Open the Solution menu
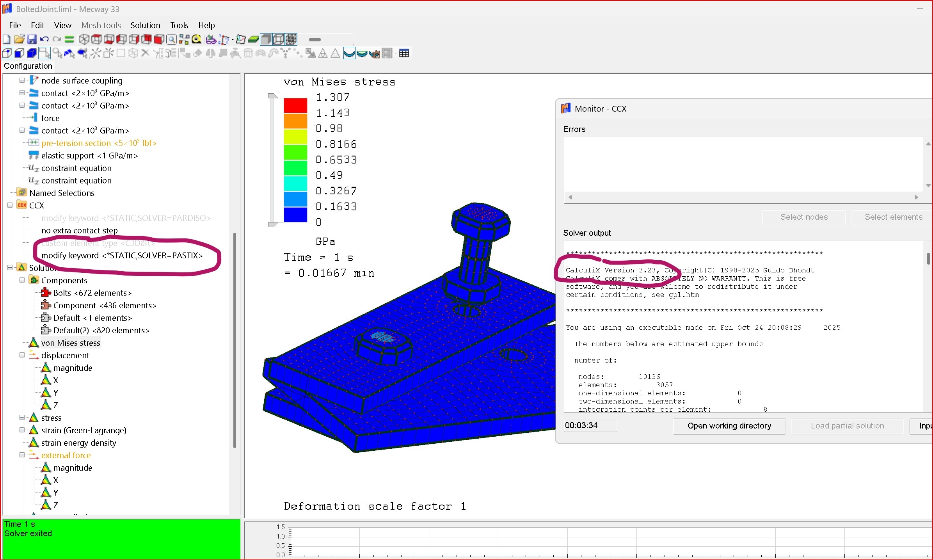 pos(145,25)
